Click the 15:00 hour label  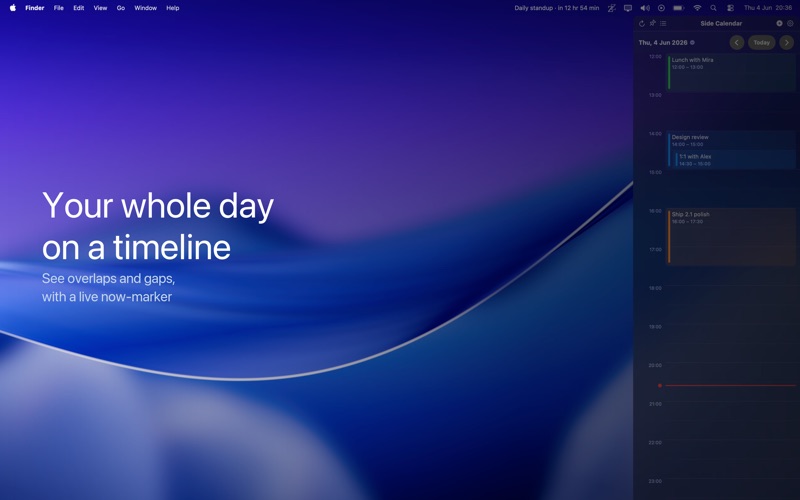click(x=655, y=172)
